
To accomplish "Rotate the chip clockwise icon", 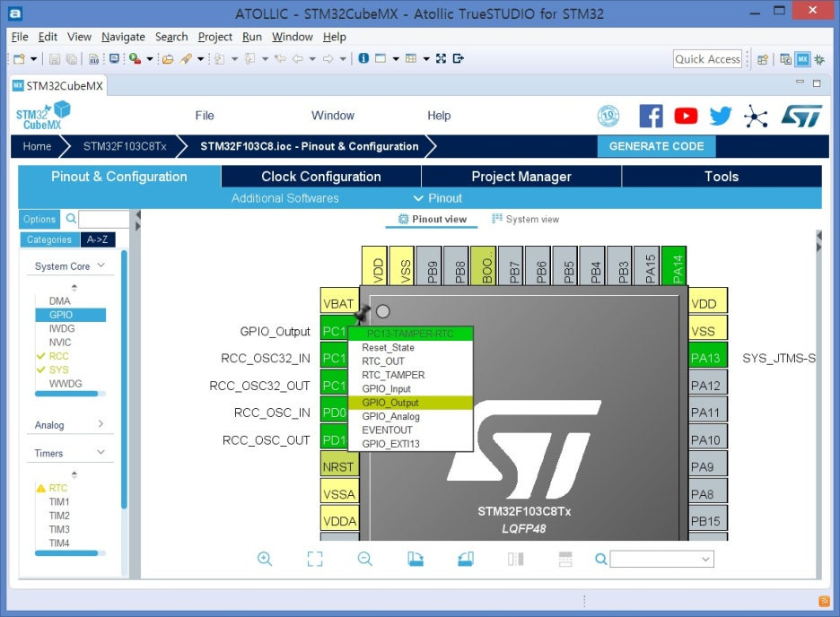I will [x=416, y=560].
